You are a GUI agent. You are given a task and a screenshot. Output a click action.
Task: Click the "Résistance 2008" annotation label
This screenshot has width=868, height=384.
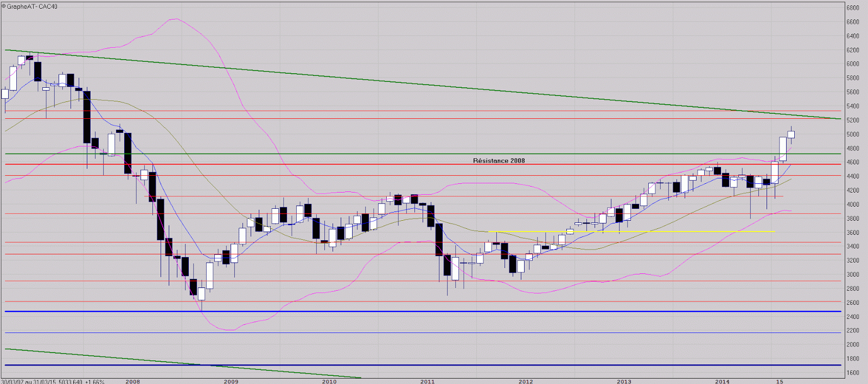(x=499, y=161)
